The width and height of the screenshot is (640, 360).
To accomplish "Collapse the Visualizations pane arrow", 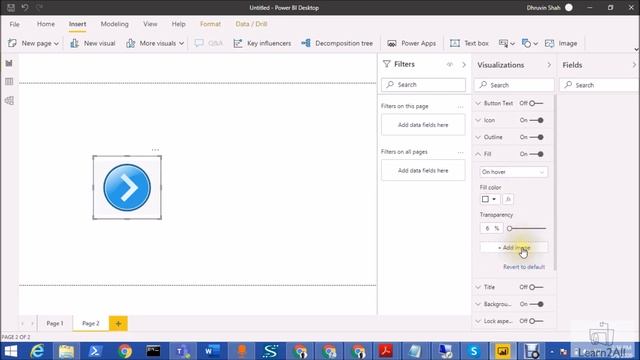I will (549, 65).
